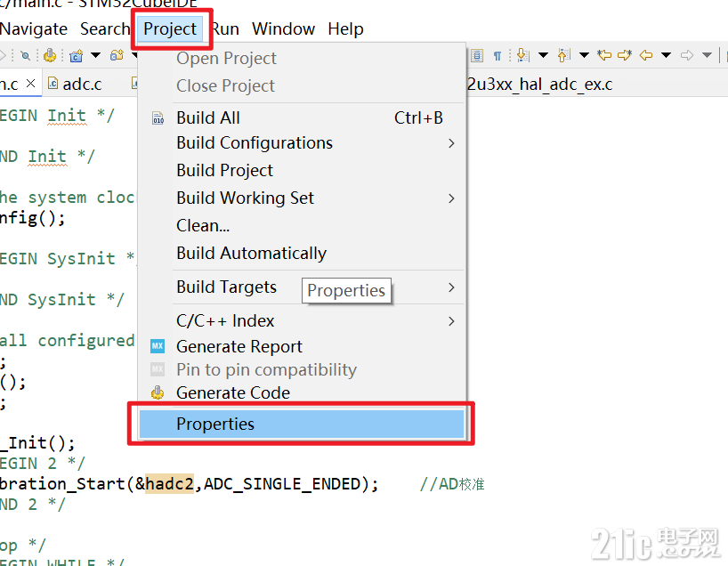Click the greyed Forward navigation arrow
This screenshot has height=566, width=728.
687,56
